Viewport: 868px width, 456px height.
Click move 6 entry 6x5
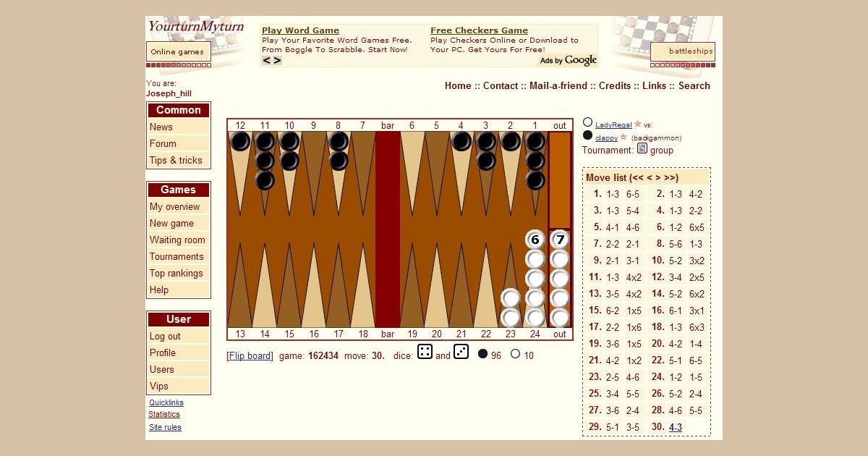pos(696,227)
